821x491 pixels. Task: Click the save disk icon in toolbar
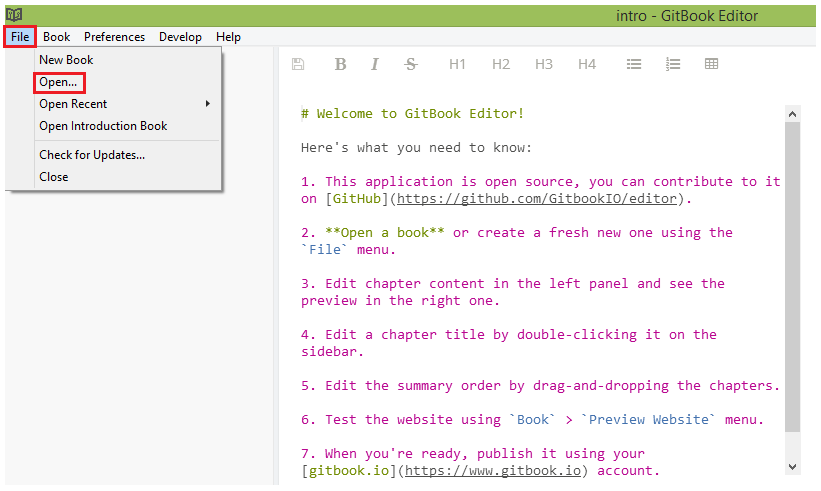[298, 64]
